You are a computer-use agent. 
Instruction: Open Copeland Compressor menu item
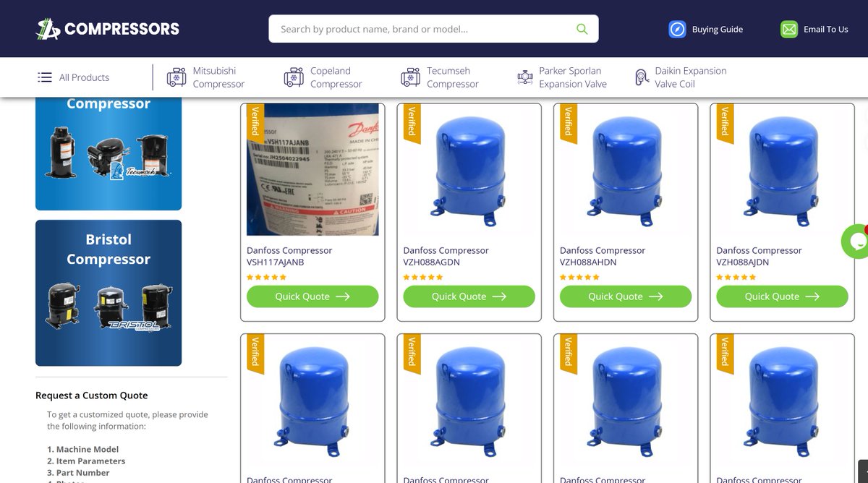[336, 77]
